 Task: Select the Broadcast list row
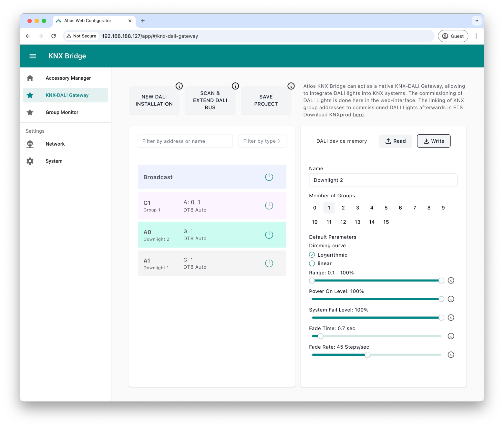click(212, 177)
